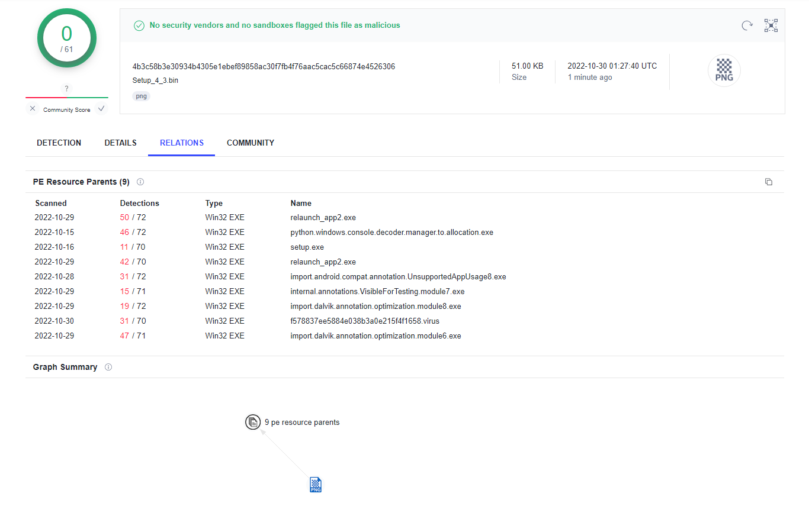809x532 pixels.
Task: Open the setup.exe parent file
Action: tap(307, 247)
